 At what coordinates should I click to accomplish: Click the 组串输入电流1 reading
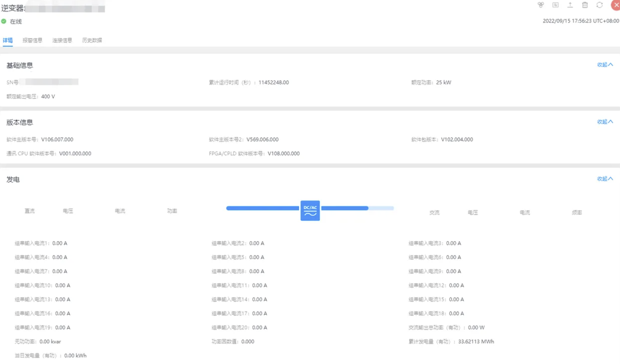coord(41,243)
